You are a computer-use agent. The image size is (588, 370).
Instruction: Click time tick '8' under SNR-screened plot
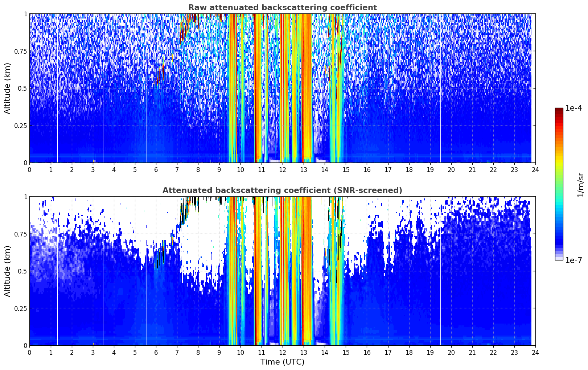pyautogui.click(x=198, y=352)
